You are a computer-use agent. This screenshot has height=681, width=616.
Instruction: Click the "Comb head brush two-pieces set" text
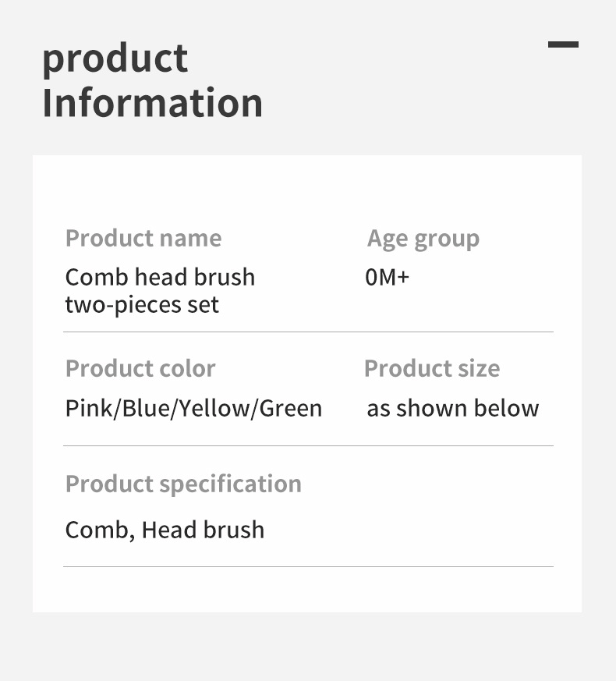(x=159, y=290)
